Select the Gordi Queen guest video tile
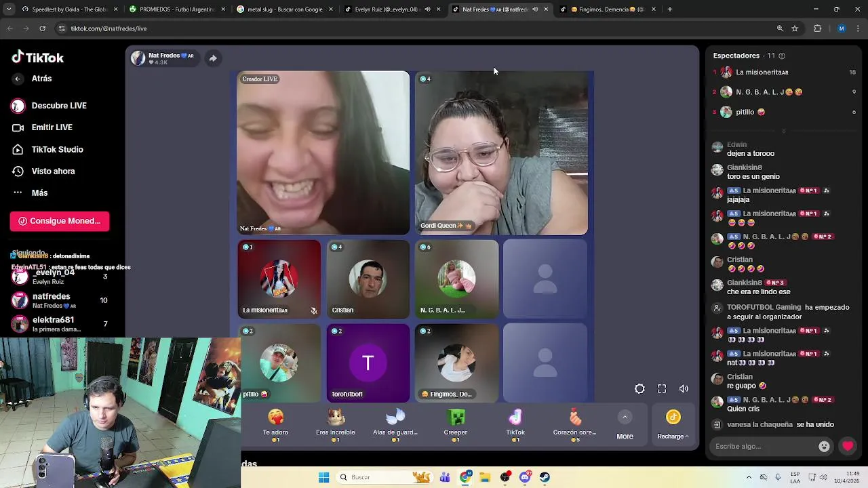Viewport: 868px width, 488px height. coord(501,152)
